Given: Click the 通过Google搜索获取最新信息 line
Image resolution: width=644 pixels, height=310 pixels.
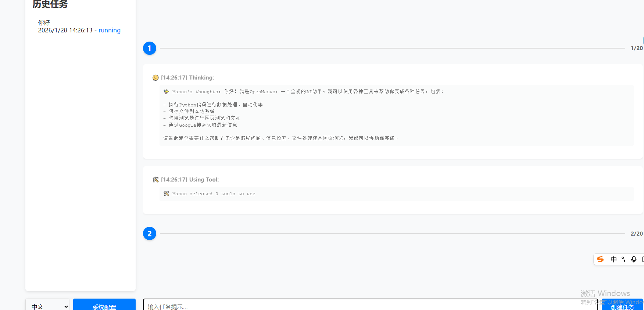Looking at the screenshot, I should [200, 125].
